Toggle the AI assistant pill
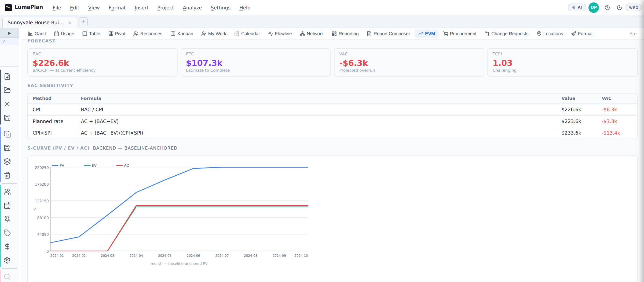This screenshot has height=282, width=644. [577, 8]
